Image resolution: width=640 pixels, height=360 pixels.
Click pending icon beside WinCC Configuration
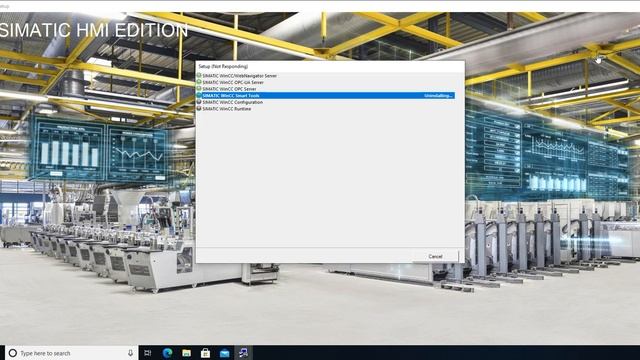(199, 102)
